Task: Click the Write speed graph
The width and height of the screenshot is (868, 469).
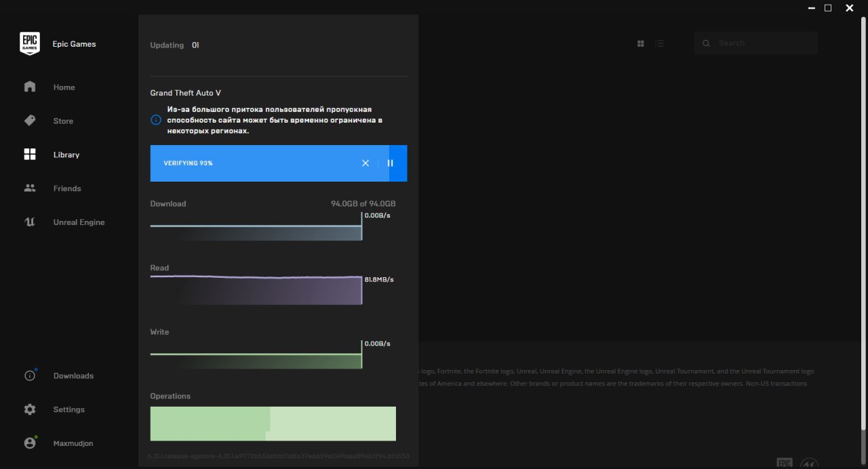Action: click(256, 354)
